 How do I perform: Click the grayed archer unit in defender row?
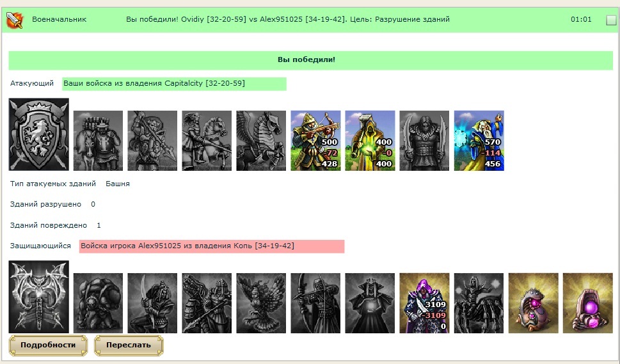(315, 303)
